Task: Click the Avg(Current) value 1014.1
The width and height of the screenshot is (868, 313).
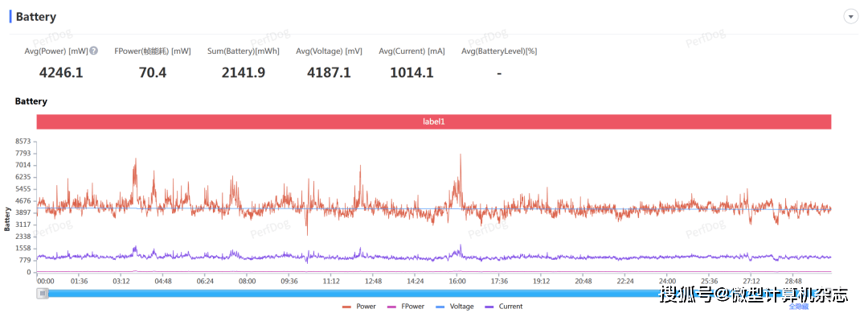Action: (411, 72)
